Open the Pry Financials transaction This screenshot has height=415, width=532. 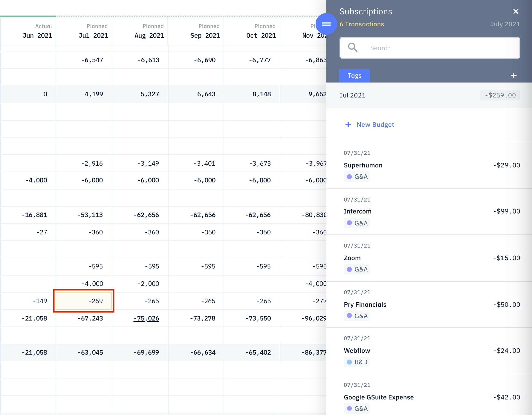pyautogui.click(x=429, y=304)
